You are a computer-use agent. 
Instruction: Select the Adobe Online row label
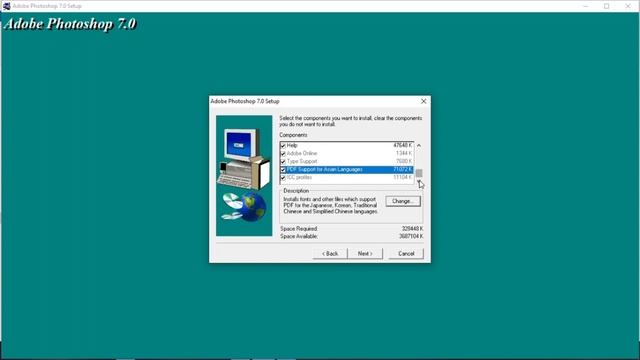302,153
